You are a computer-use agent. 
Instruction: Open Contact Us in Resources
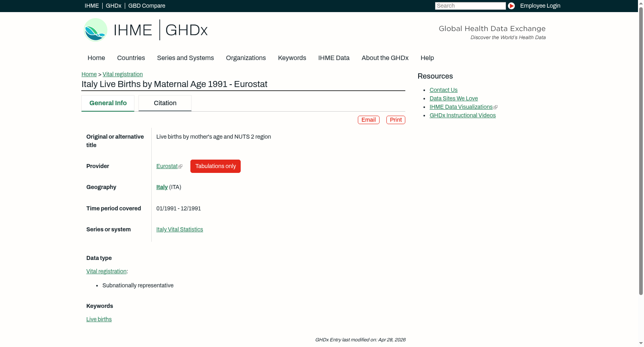[444, 90]
